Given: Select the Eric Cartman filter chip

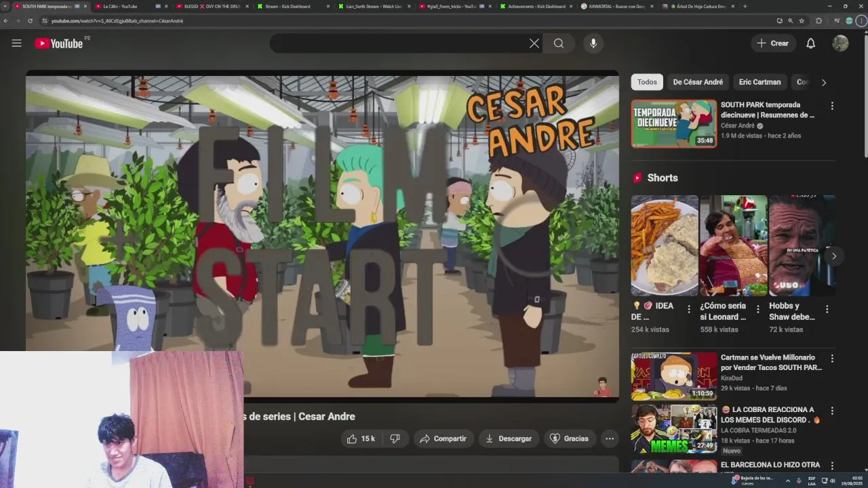Looking at the screenshot, I should coord(759,82).
